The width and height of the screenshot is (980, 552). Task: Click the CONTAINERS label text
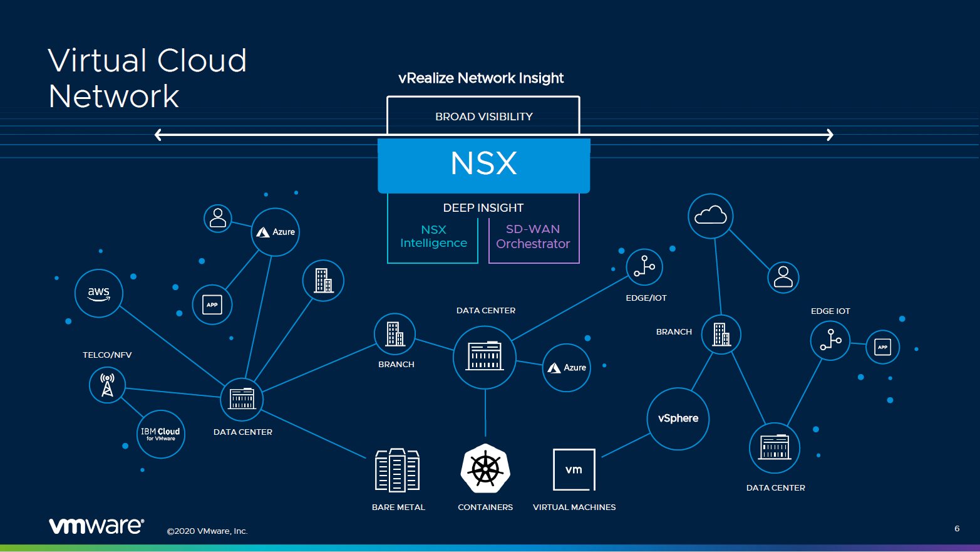tap(485, 508)
